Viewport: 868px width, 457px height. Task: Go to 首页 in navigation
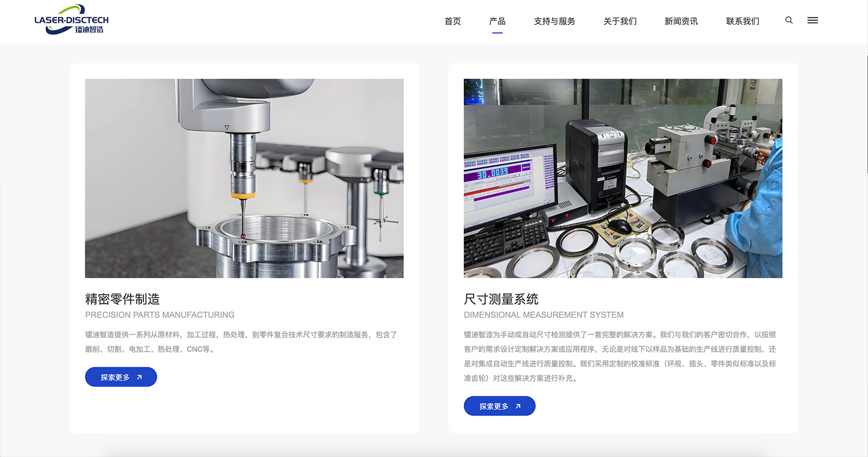tap(452, 21)
